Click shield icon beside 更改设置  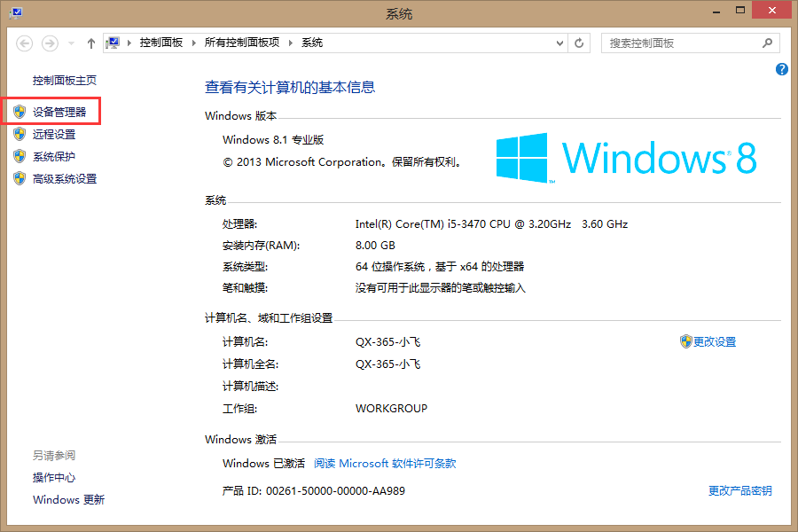(x=686, y=341)
